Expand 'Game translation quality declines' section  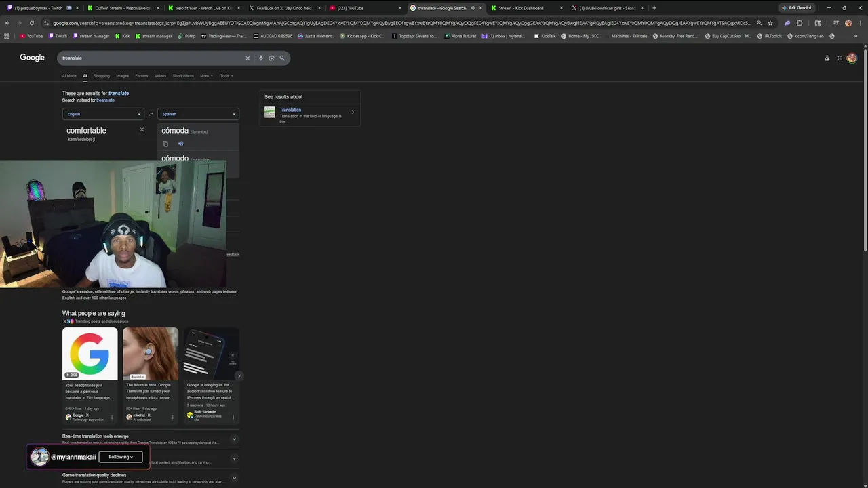point(234,478)
